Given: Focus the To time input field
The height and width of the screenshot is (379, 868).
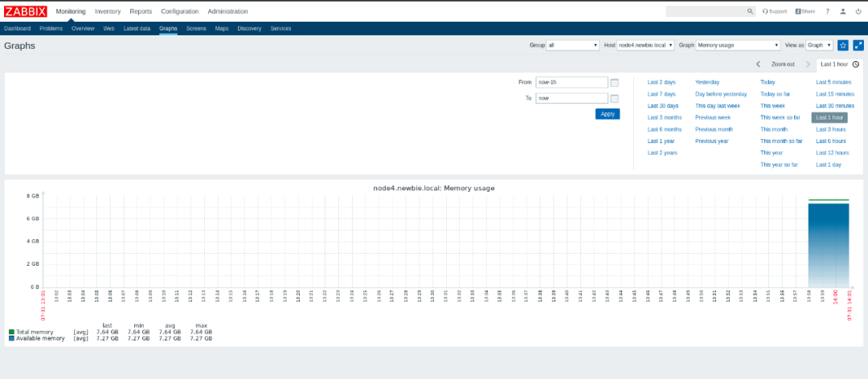Looking at the screenshot, I should (x=572, y=99).
